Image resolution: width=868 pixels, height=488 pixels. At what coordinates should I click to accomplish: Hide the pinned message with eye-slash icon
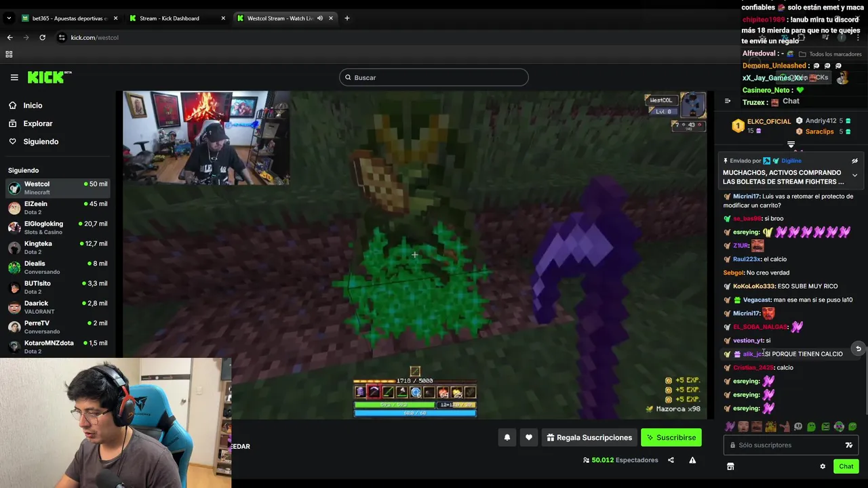tap(854, 161)
